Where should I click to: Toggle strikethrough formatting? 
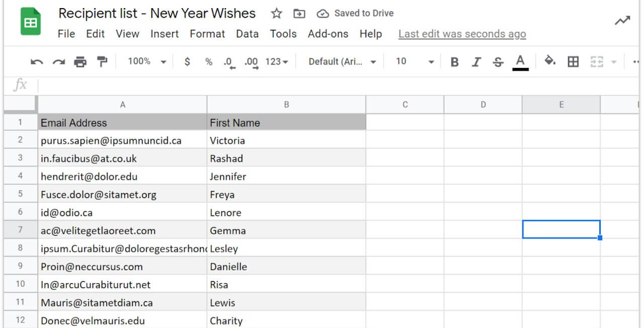[498, 62]
